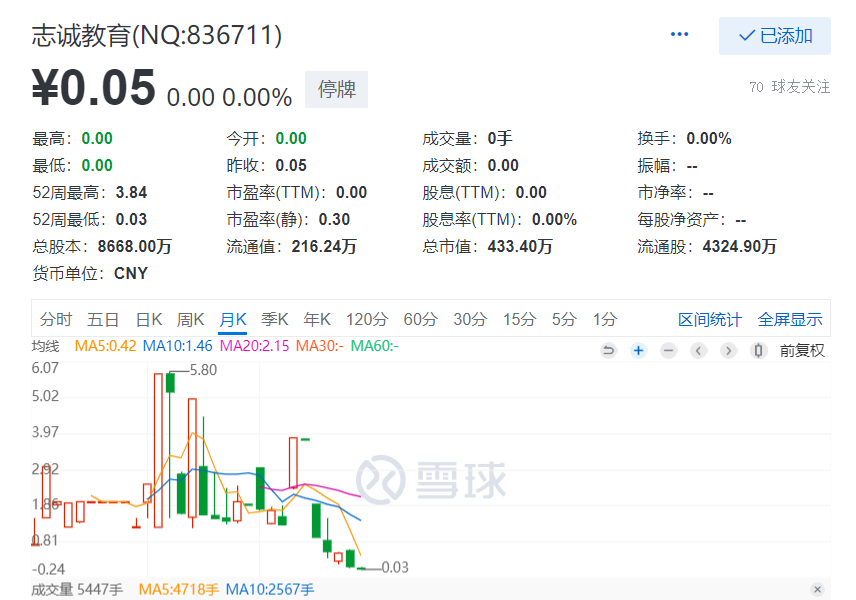Image resolution: width=856 pixels, height=600 pixels.
Task: Zoom in the K-line chart with plus icon
Action: click(638, 350)
